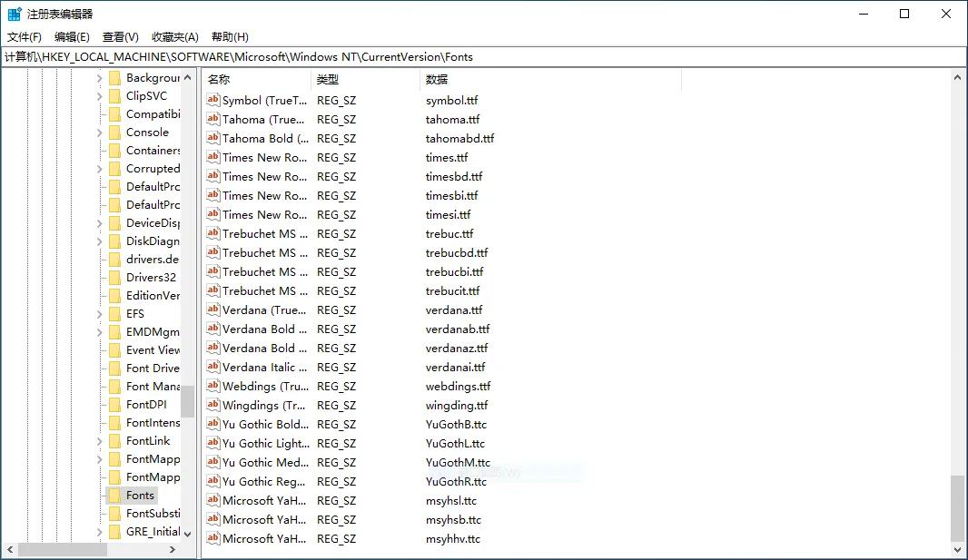Click the scroll-right arrow under the key tree
968x560 pixels.
point(174,549)
